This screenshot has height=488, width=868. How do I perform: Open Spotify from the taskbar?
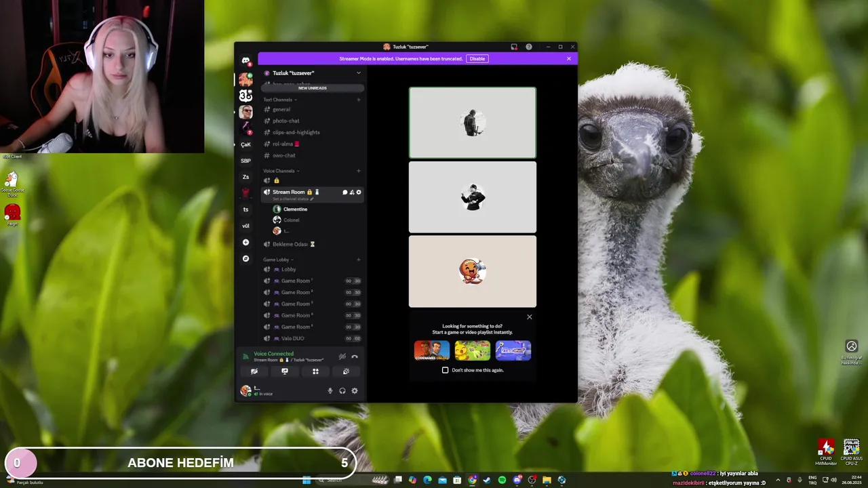pos(502,480)
